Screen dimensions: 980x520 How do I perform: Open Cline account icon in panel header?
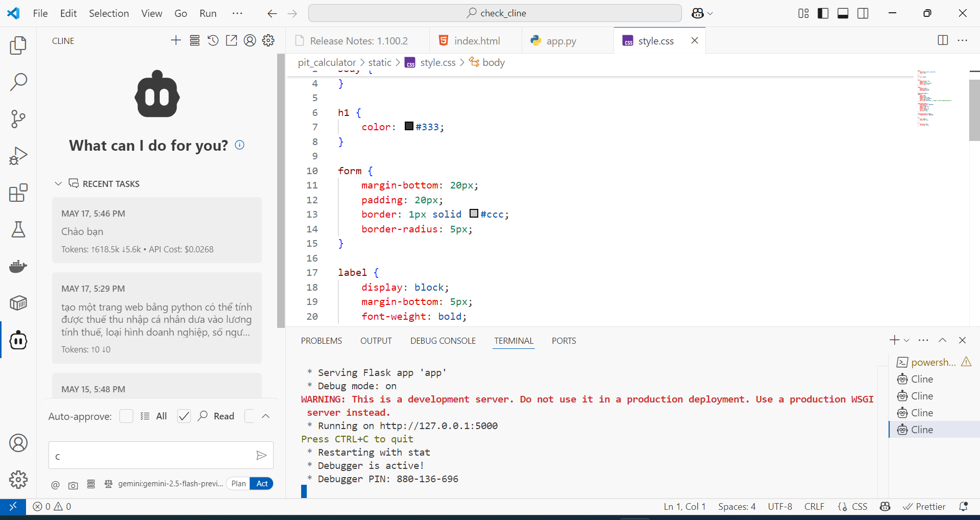(x=250, y=40)
